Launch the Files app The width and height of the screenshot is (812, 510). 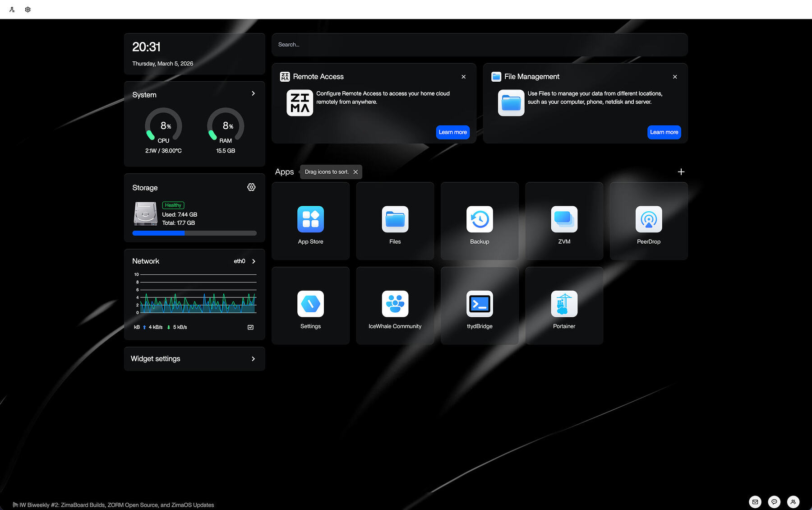pyautogui.click(x=395, y=220)
